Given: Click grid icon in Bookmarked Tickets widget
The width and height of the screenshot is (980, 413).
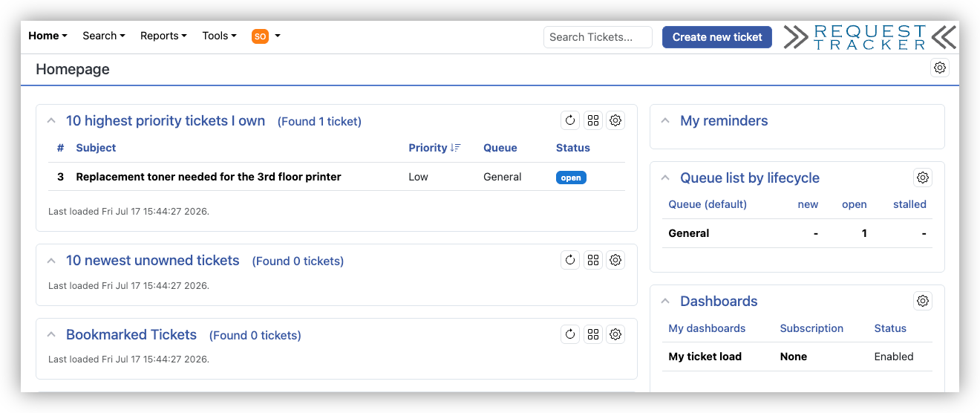Looking at the screenshot, I should click(x=592, y=334).
